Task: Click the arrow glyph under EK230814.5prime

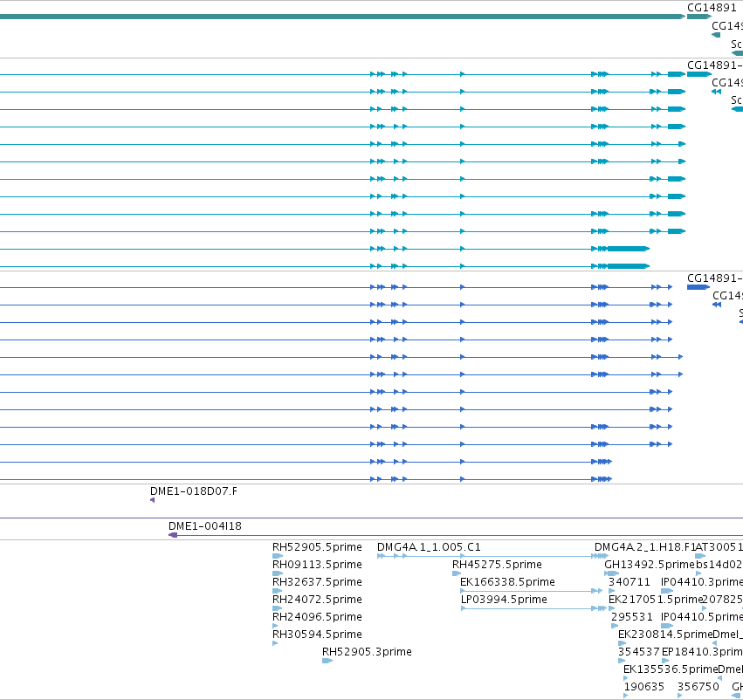Action: [x=623, y=643]
